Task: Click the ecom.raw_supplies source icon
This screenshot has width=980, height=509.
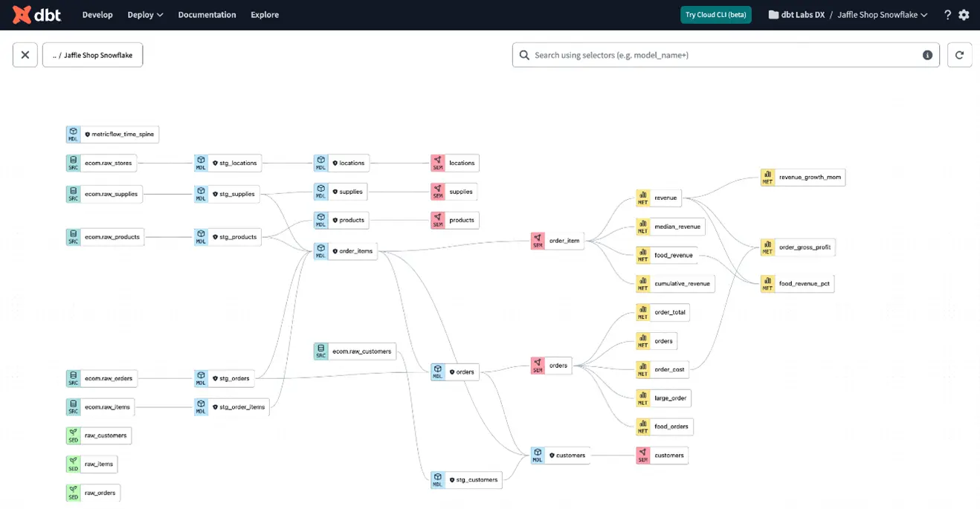Action: [x=73, y=194]
